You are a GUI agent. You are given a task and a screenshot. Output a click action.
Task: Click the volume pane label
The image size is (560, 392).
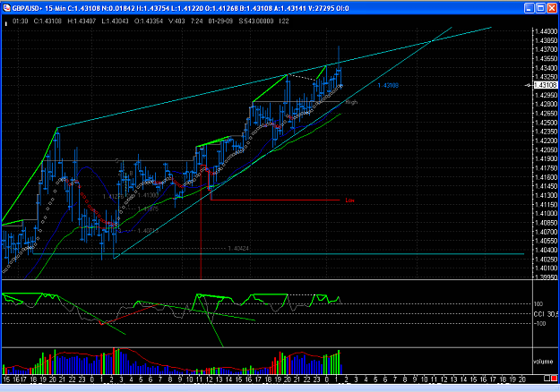click(543, 362)
